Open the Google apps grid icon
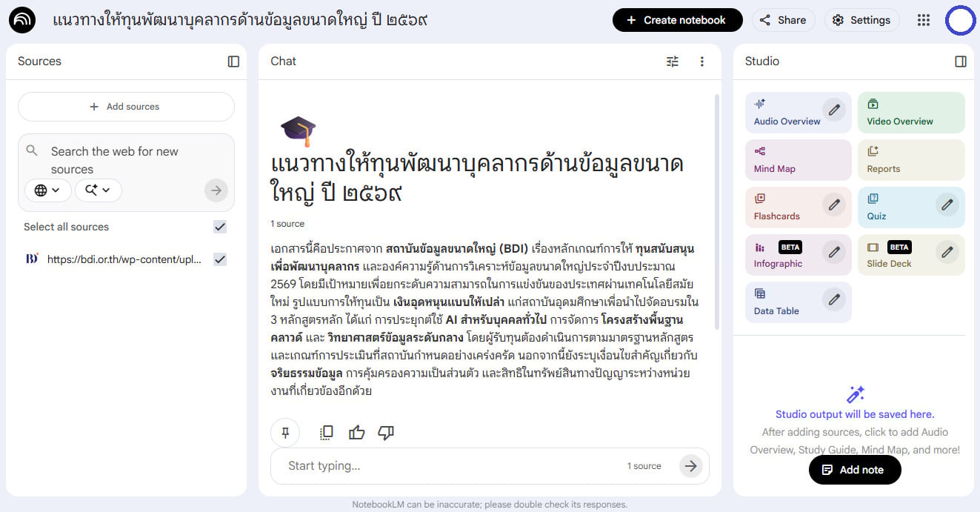Viewport: 980px width, 512px height. tap(923, 20)
